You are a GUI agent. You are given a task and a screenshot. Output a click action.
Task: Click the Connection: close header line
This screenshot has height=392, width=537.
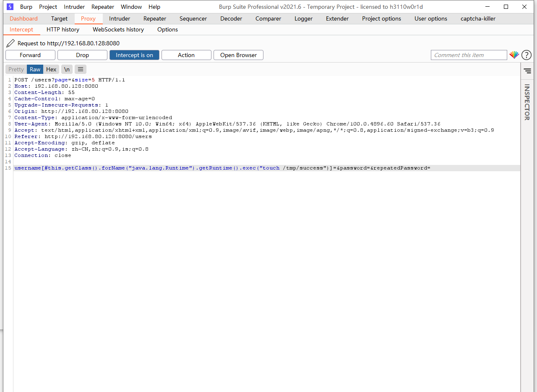pyautogui.click(x=43, y=155)
